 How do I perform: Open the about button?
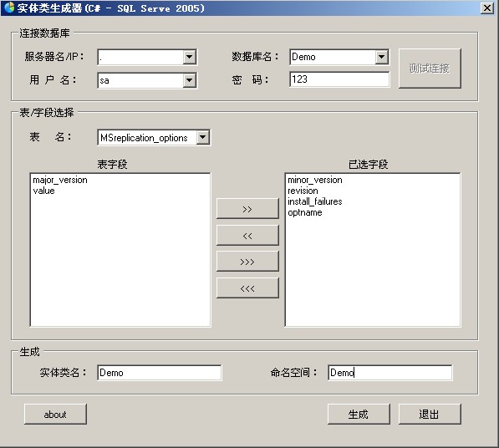[55, 415]
